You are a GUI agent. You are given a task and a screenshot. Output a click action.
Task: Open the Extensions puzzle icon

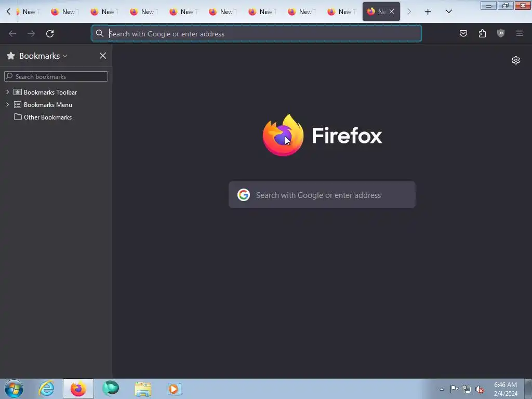(482, 33)
